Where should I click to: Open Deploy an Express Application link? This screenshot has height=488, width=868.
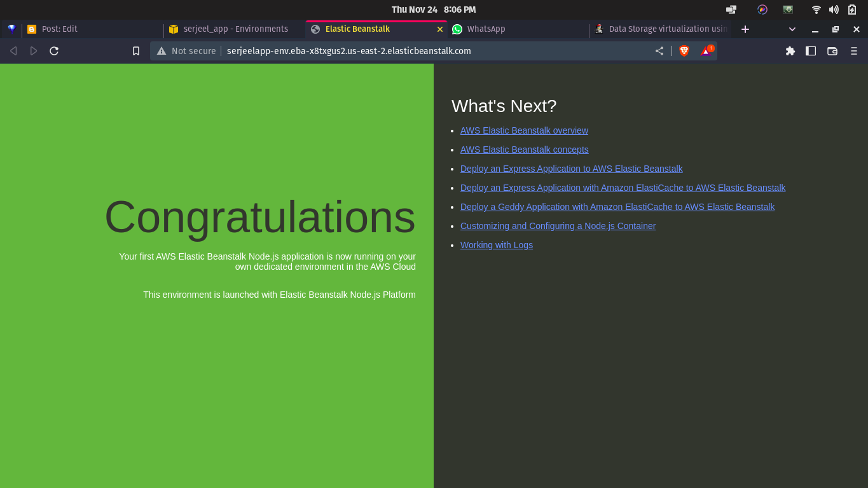(571, 169)
